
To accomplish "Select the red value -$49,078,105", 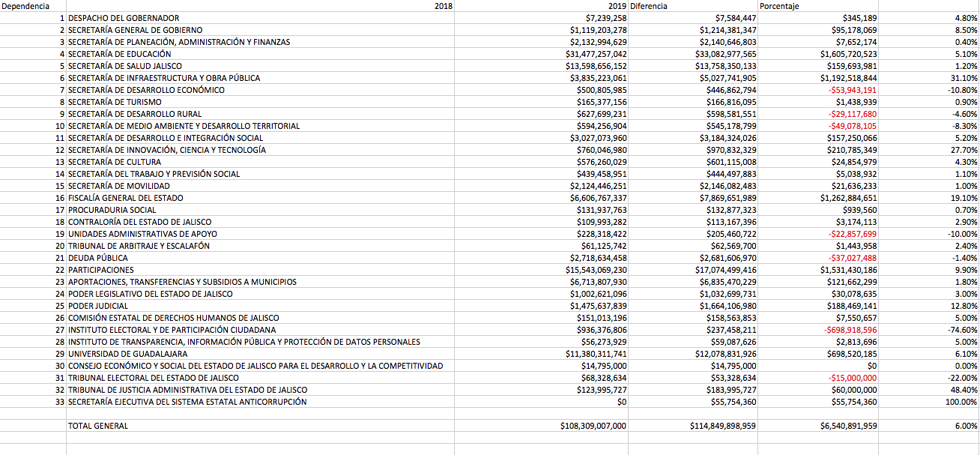I will 818,126.
